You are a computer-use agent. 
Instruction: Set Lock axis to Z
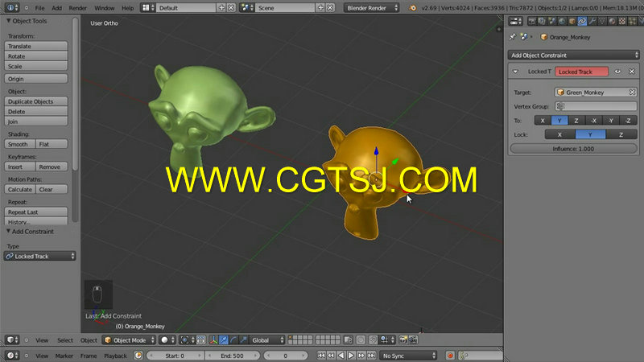coord(621,134)
